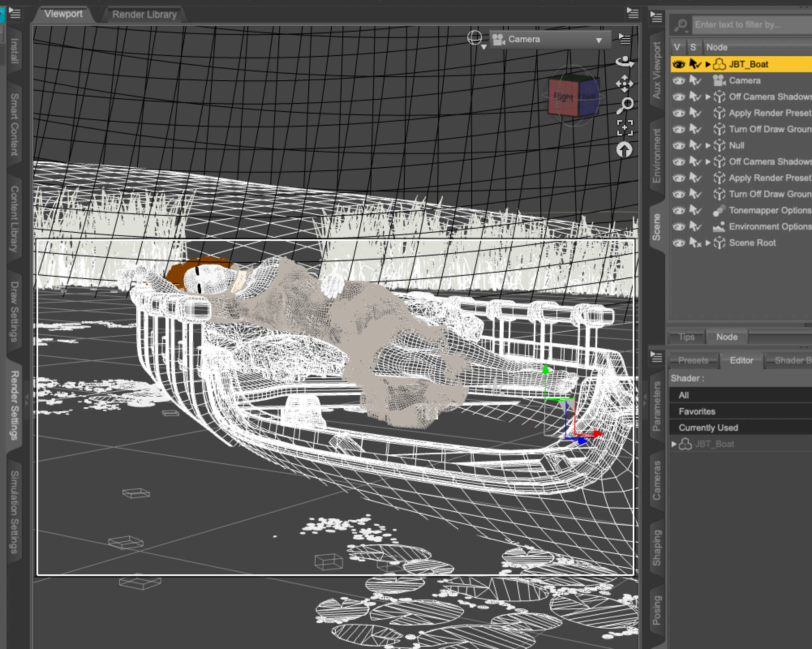Screen dimensions: 812x649
Task: Click the magnifier filter icon in Scene
Action: pyautogui.click(x=681, y=25)
